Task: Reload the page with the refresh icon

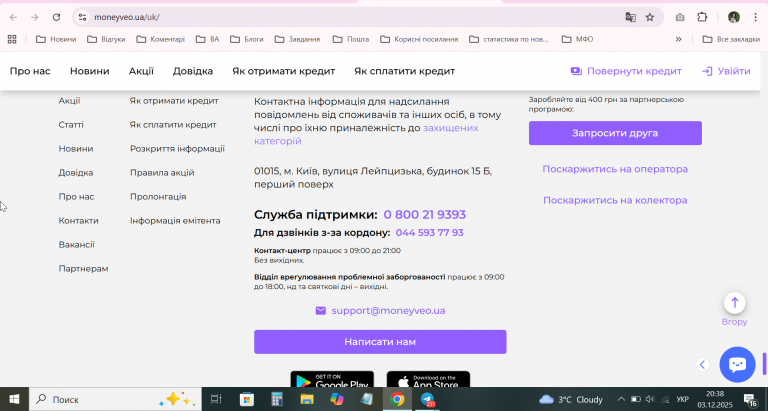Action: click(x=56, y=17)
